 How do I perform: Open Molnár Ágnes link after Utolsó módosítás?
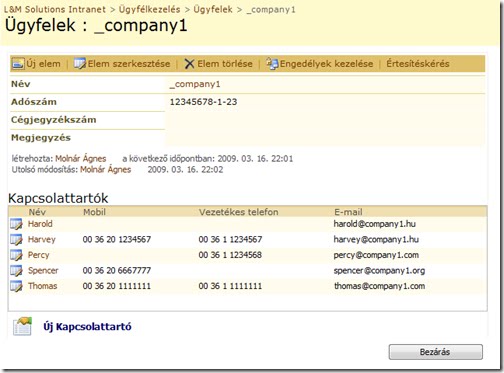pyautogui.click(x=106, y=170)
